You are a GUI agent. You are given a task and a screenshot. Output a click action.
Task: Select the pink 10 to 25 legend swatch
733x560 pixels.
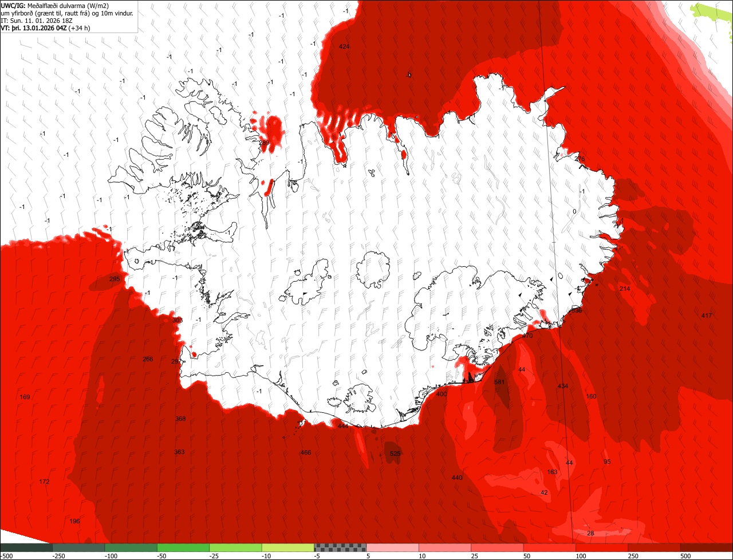click(445, 547)
